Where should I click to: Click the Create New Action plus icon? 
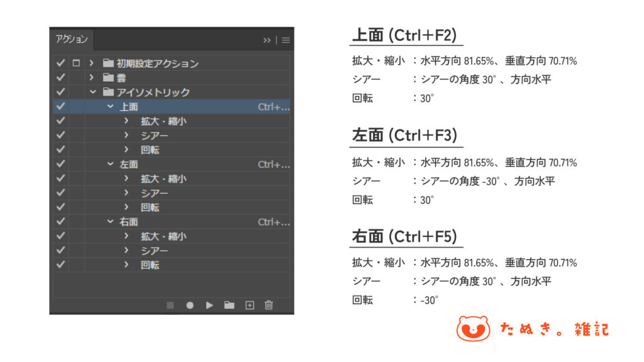[x=249, y=305]
